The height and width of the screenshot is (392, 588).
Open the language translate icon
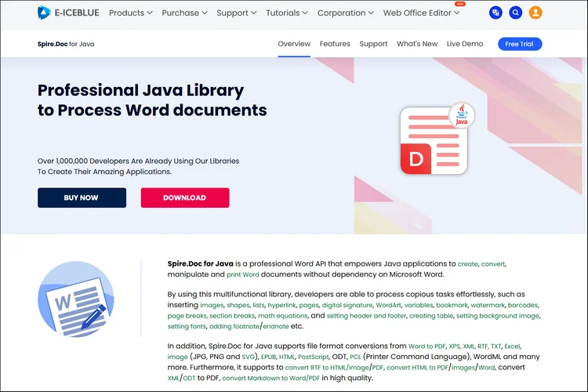495,13
